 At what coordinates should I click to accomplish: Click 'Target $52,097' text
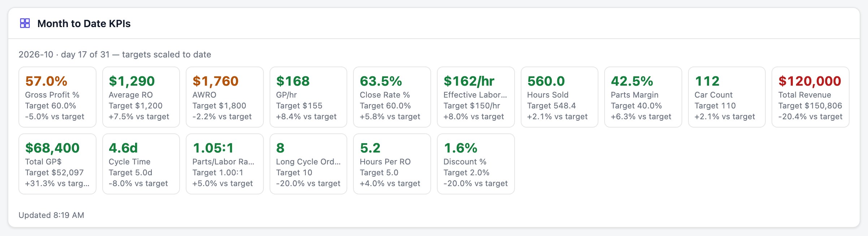(54, 172)
